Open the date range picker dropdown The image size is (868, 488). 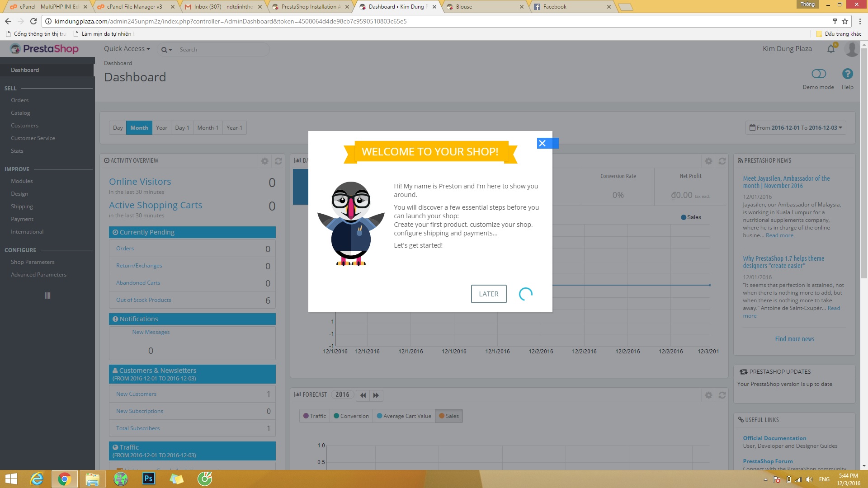click(796, 127)
